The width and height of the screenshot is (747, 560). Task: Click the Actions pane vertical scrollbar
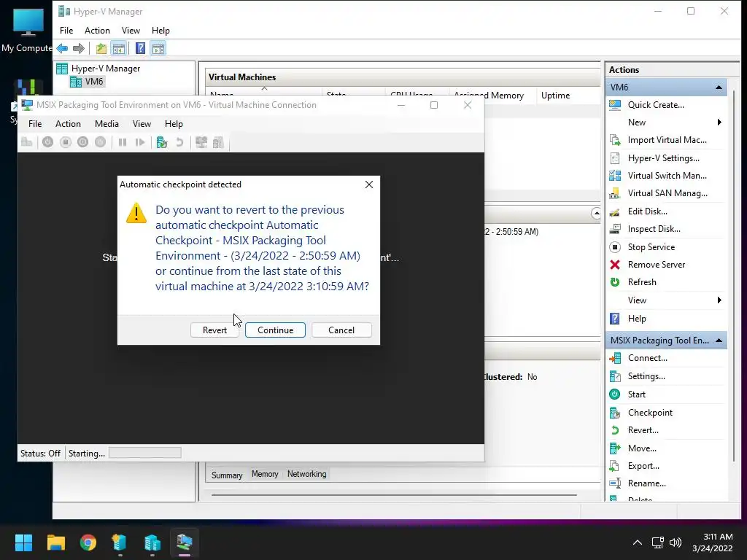(x=734, y=276)
